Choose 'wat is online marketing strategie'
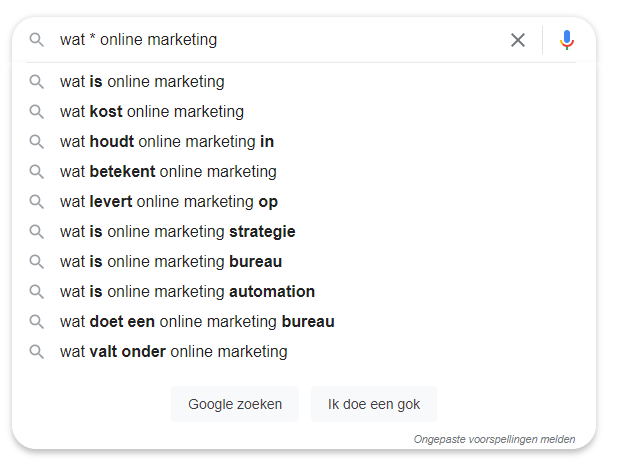633x475 pixels. 177,232
